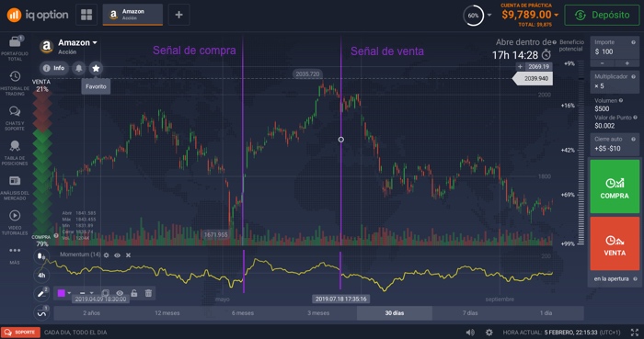644x339 pixels.
Task: Expand the line color dropdown arrow
Action: pos(69,293)
